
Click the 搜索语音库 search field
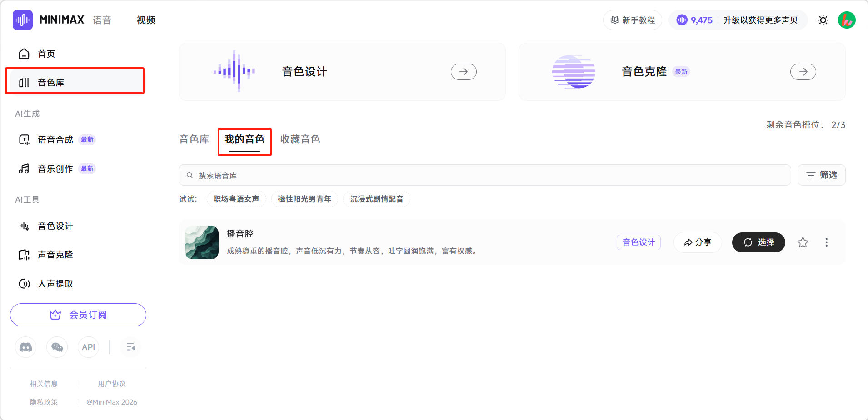tap(484, 175)
